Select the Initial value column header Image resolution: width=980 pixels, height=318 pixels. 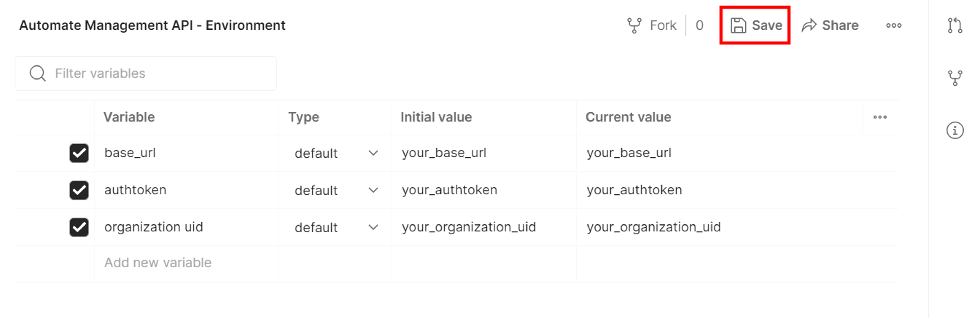(x=436, y=117)
